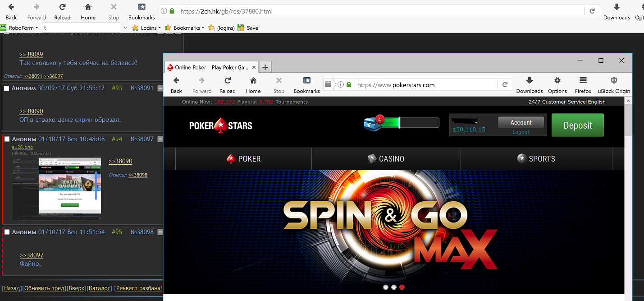The image size is (644, 301).
Task: Click the green rewards progress bar
Action: 410,123
